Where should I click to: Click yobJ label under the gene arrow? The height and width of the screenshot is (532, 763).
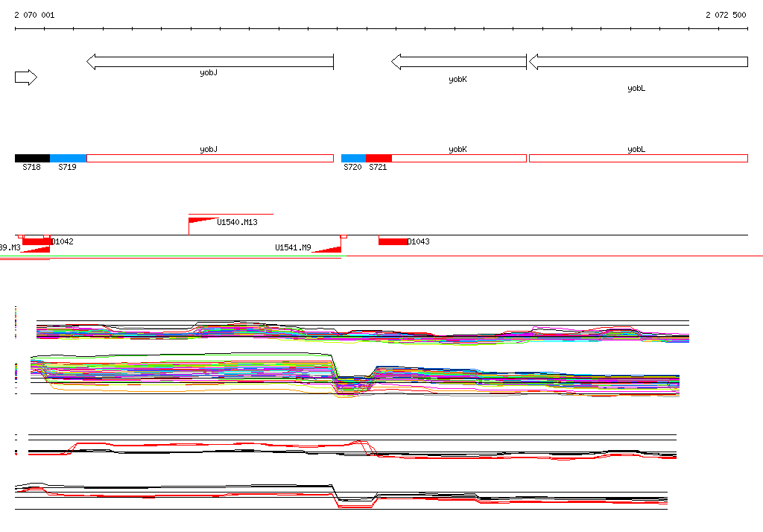[209, 73]
